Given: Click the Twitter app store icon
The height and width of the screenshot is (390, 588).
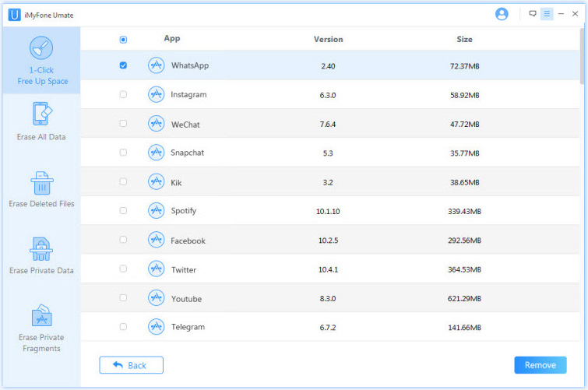Looking at the screenshot, I should click(156, 269).
